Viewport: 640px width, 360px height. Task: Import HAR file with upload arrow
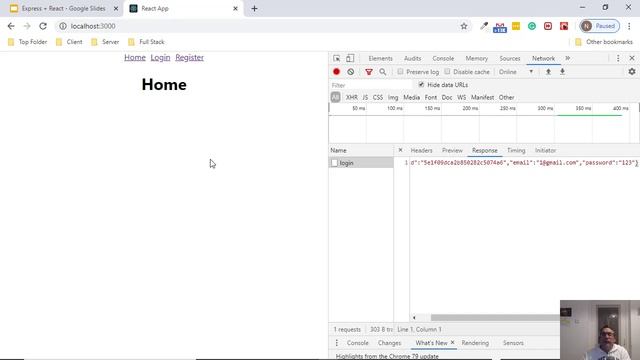coord(548,72)
